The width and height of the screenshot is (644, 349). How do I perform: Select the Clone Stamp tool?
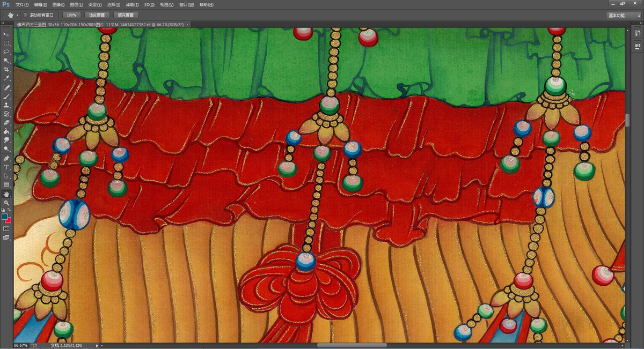[6, 105]
